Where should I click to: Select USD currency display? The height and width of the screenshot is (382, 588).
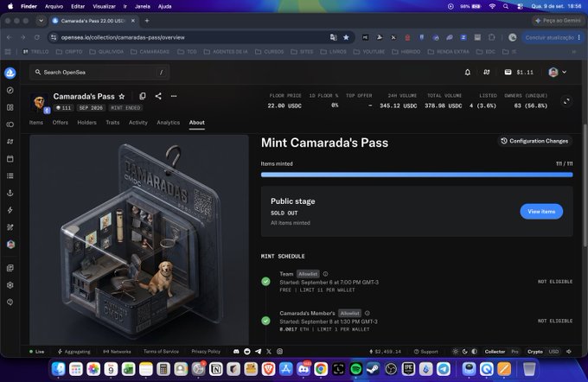[x=553, y=352]
